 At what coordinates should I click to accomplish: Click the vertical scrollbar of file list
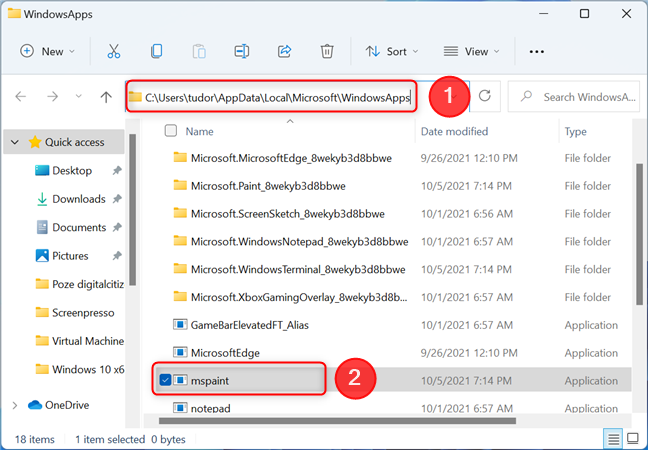[640, 235]
